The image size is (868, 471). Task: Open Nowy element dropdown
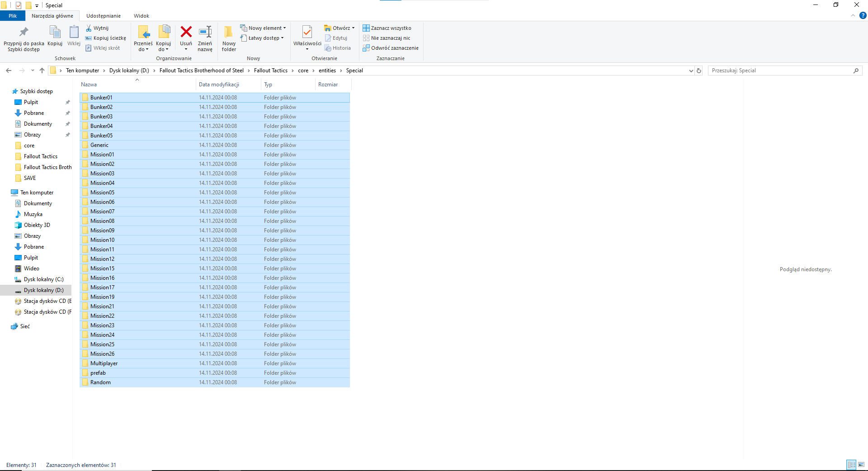[x=263, y=28]
